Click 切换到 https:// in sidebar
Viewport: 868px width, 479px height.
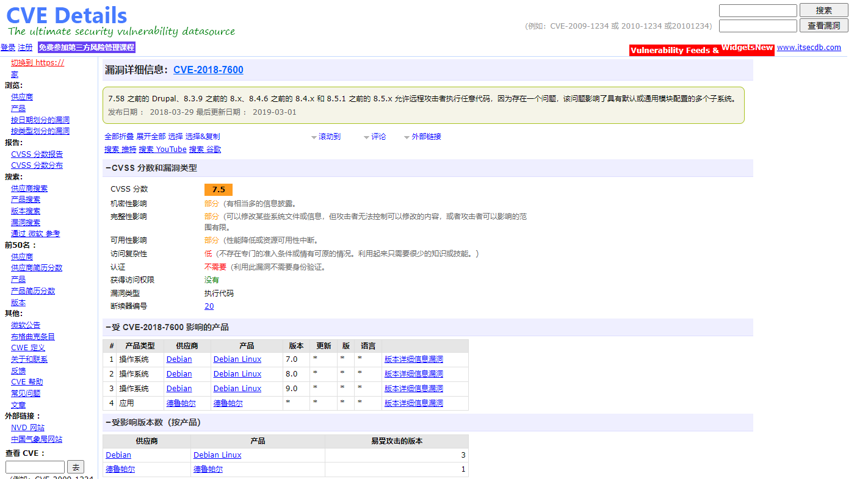click(x=37, y=62)
